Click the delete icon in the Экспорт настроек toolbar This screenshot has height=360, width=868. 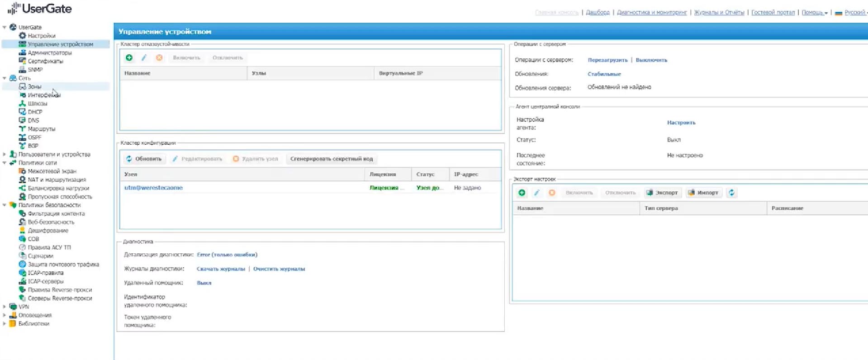pos(552,193)
